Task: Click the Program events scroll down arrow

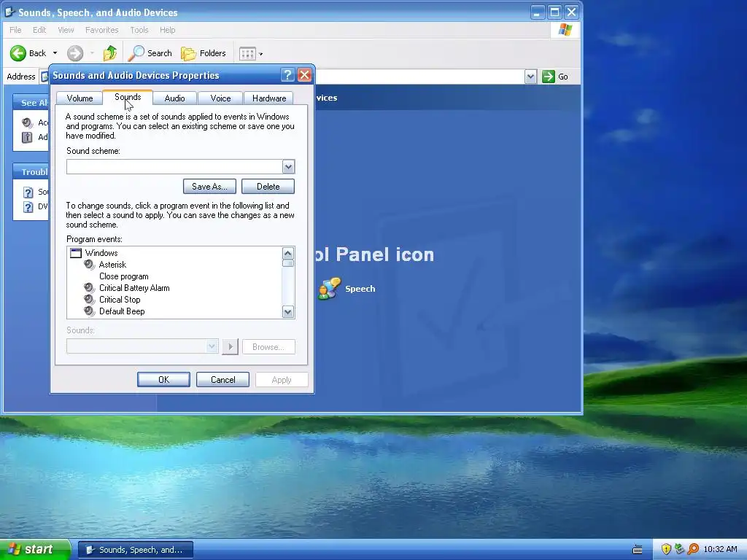Action: click(287, 312)
